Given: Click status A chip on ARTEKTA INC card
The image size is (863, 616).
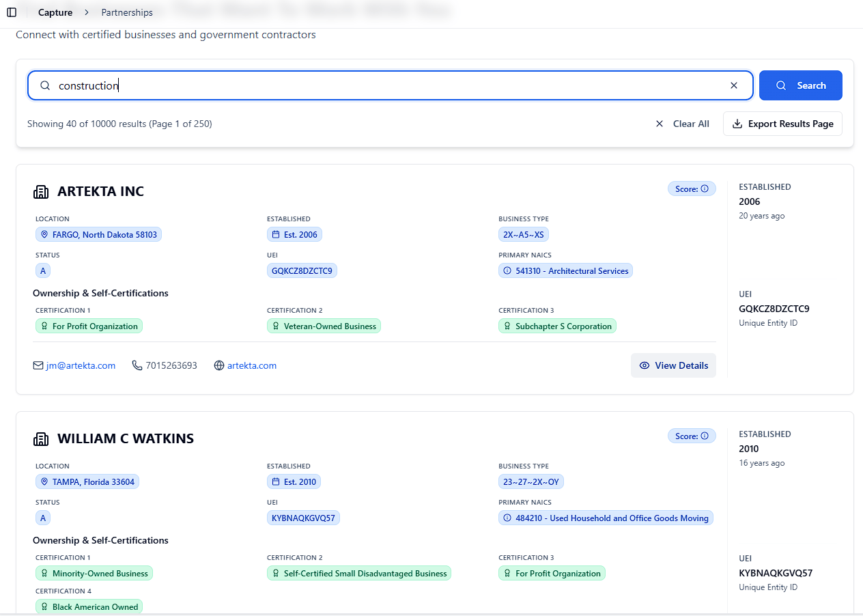Looking at the screenshot, I should [x=43, y=270].
